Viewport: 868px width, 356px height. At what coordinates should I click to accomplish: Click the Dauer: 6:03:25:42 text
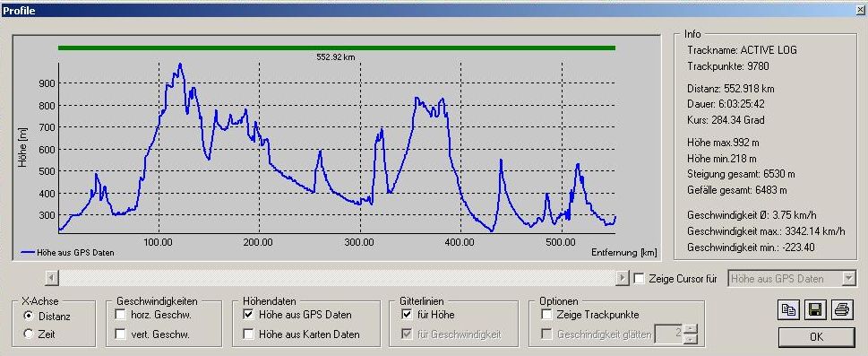pos(726,104)
